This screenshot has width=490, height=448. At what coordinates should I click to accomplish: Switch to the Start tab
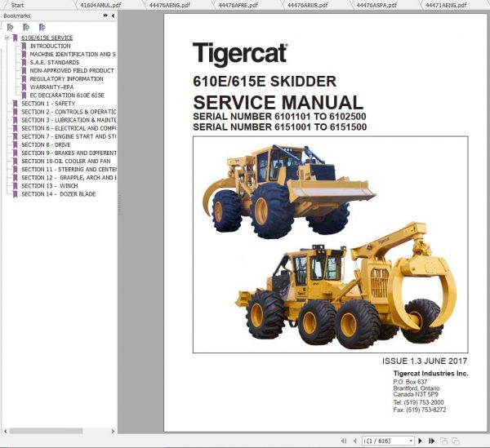[x=17, y=5]
